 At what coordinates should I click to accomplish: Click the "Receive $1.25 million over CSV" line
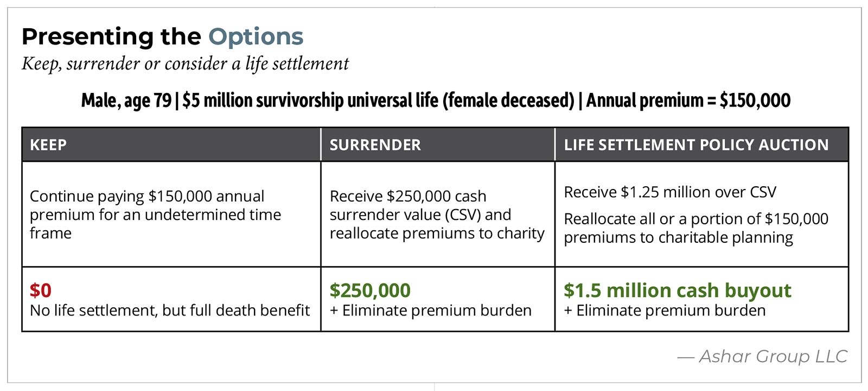point(670,192)
